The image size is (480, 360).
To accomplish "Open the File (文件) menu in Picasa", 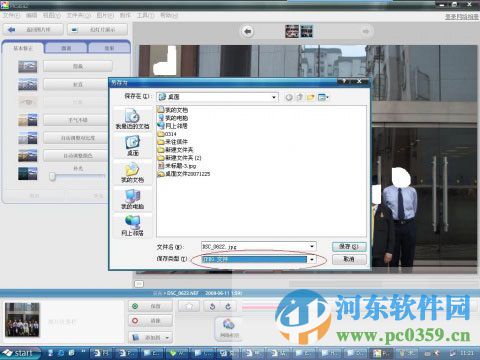I will 11,15.
